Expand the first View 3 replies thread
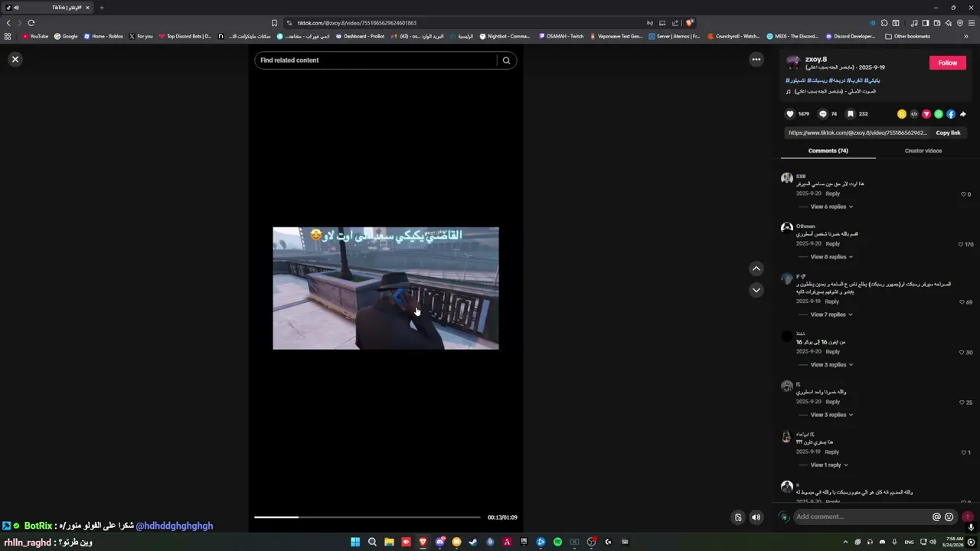 831,365
